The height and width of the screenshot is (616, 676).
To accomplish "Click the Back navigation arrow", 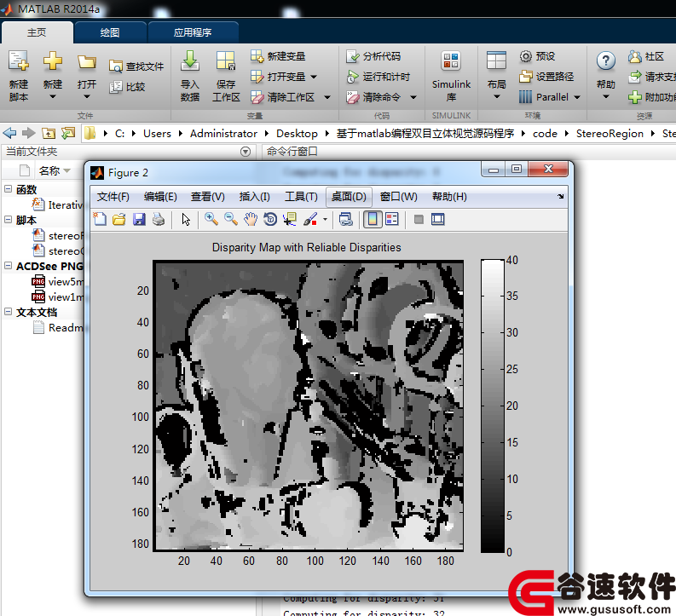I will point(9,133).
